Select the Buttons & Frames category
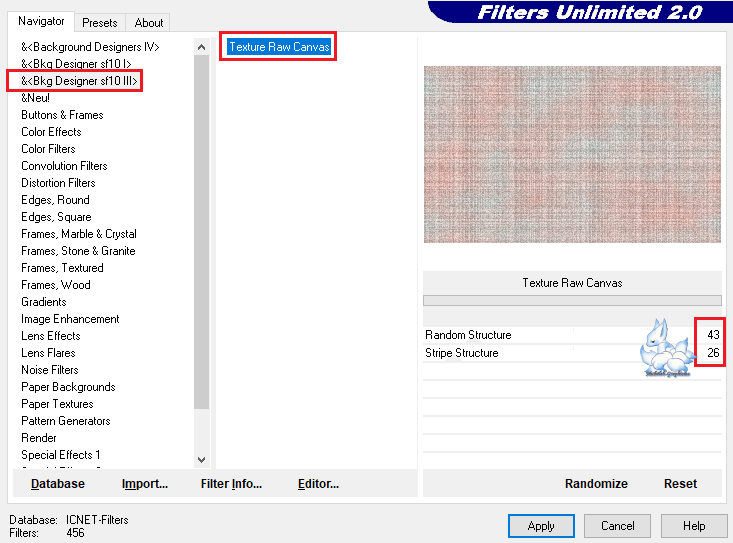Screen dimensions: 733x543 click(x=62, y=115)
